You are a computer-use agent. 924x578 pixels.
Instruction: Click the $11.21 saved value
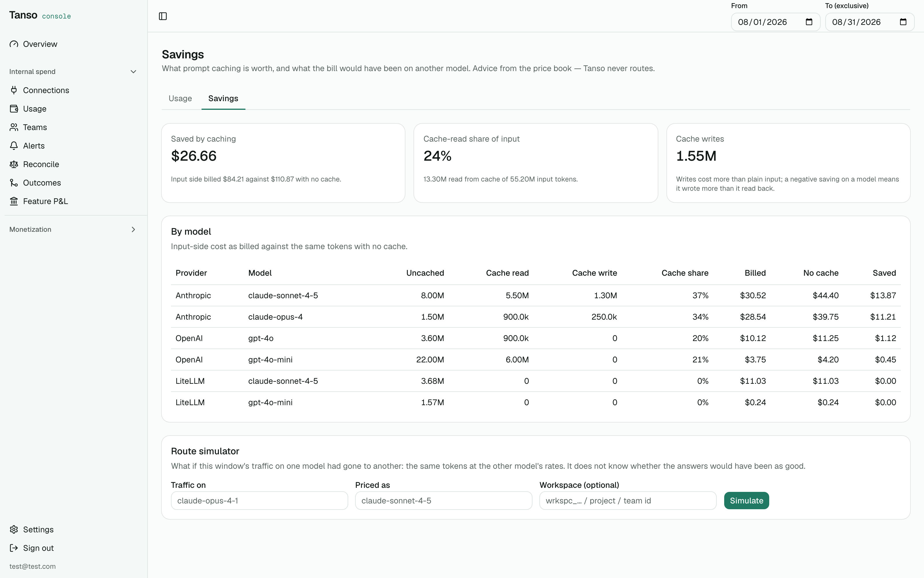click(x=883, y=317)
